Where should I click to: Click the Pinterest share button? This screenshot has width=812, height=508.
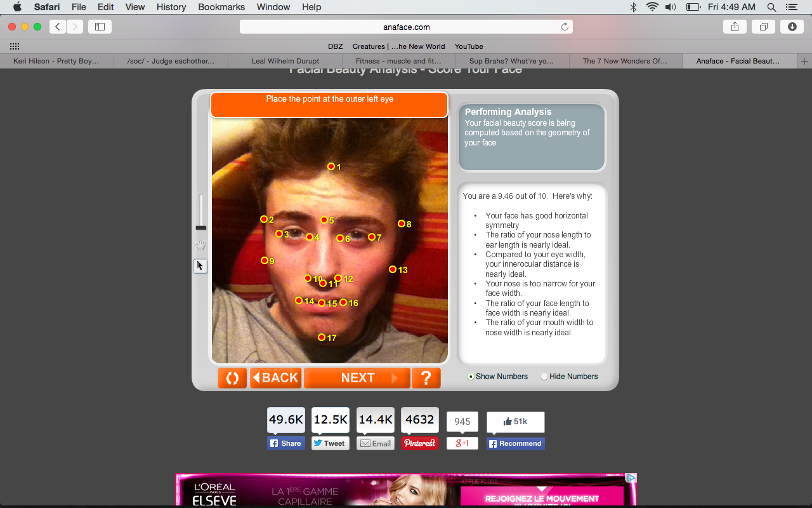419,443
